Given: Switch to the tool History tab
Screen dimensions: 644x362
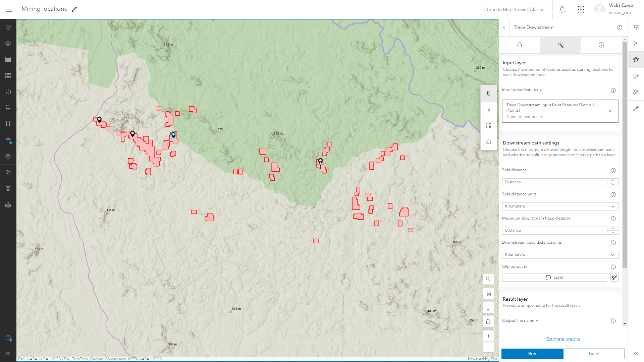Looking at the screenshot, I should [601, 45].
